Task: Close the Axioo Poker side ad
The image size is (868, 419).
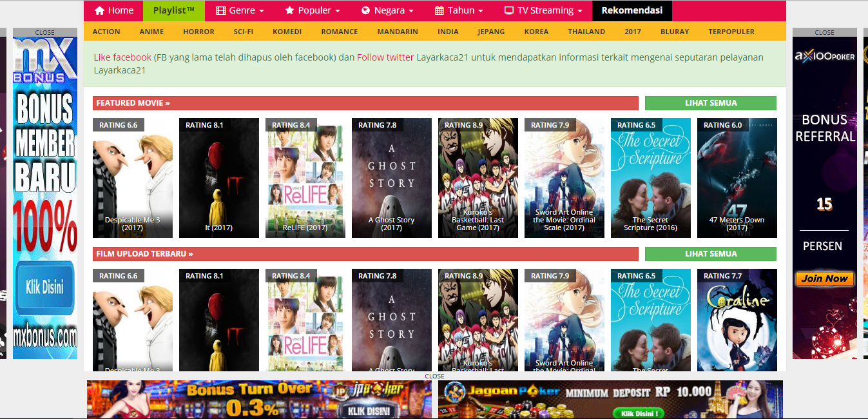Action: pyautogui.click(x=825, y=32)
